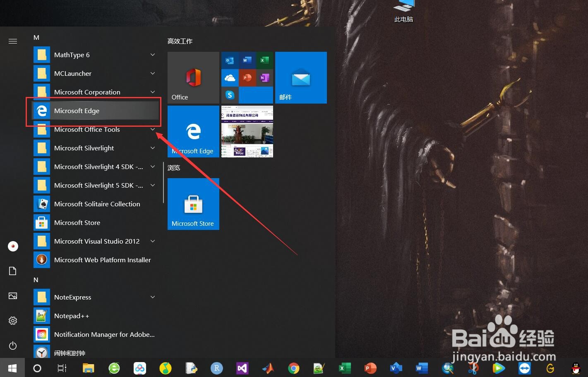This screenshot has height=377, width=588.
Task: Click the letter M group header
Action: point(36,37)
